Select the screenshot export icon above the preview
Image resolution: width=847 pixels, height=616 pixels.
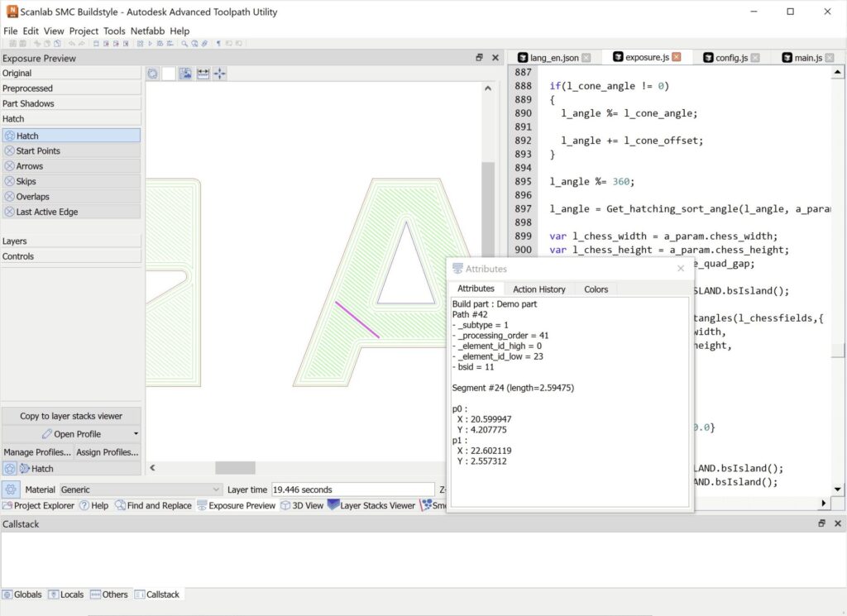185,74
